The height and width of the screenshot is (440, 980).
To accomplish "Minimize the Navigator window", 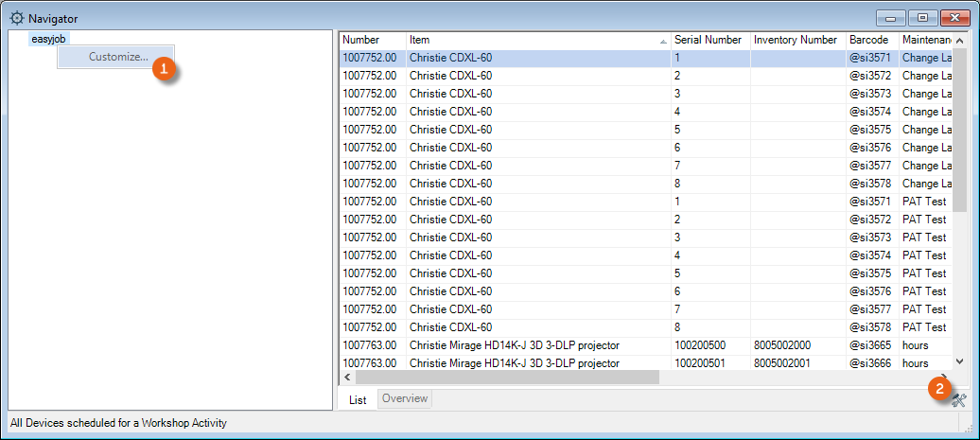I will pos(891,17).
